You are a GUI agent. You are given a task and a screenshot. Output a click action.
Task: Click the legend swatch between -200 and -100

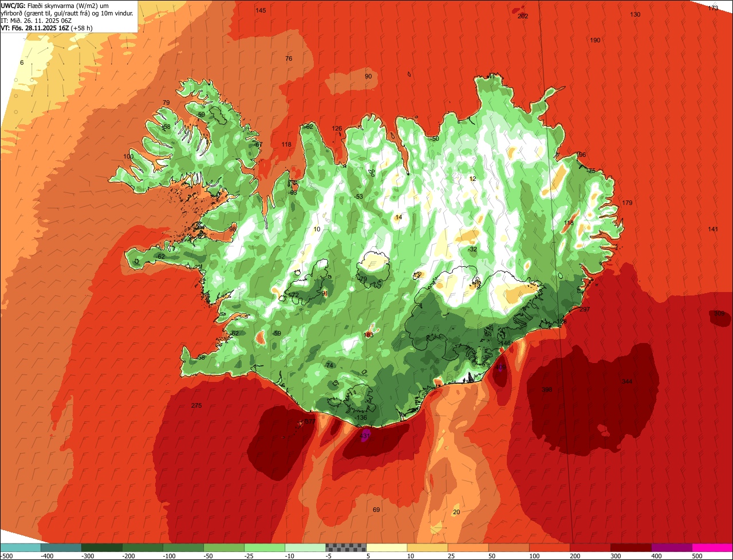coord(143,547)
